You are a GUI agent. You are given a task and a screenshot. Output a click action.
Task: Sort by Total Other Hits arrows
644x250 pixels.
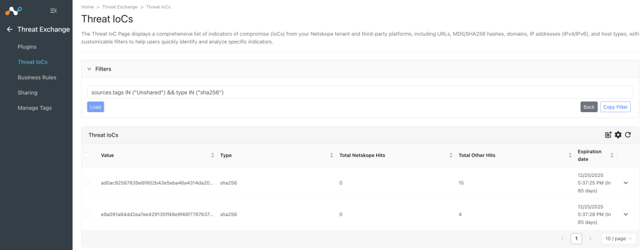pyautogui.click(x=570, y=156)
